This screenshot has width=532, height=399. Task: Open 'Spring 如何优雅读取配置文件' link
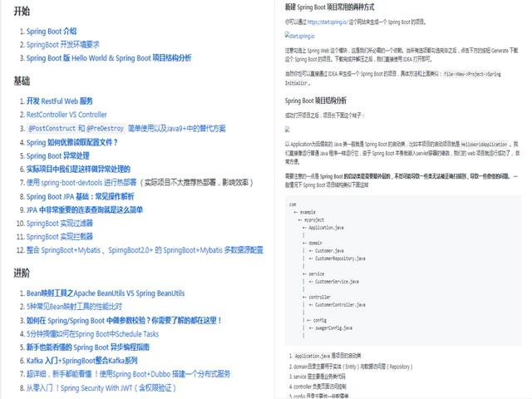[x=72, y=142]
